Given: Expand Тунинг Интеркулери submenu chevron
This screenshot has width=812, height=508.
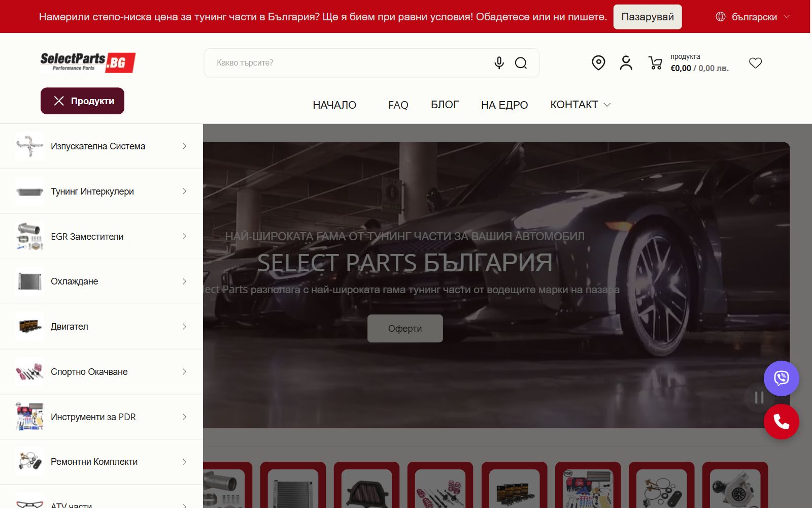Looking at the screenshot, I should [184, 192].
